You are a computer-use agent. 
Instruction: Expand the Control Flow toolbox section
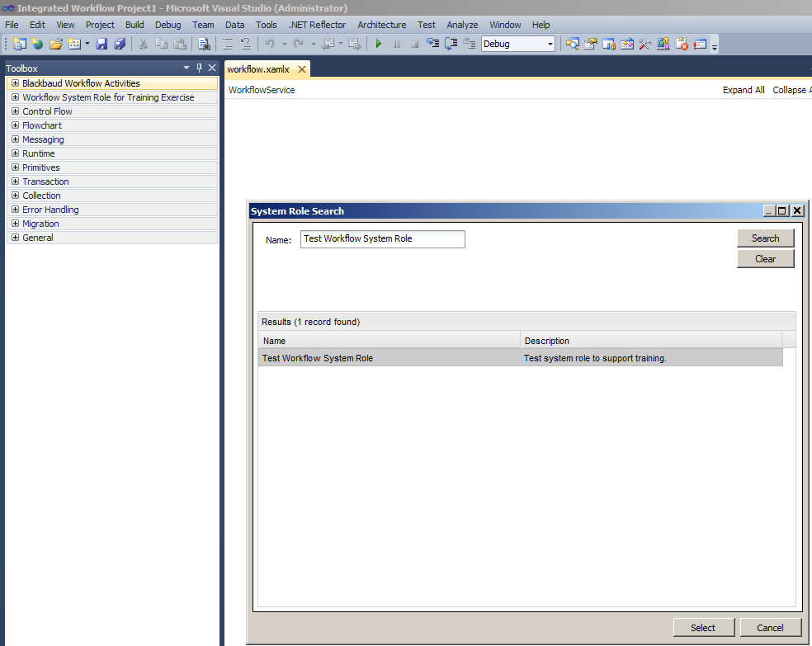coord(15,111)
